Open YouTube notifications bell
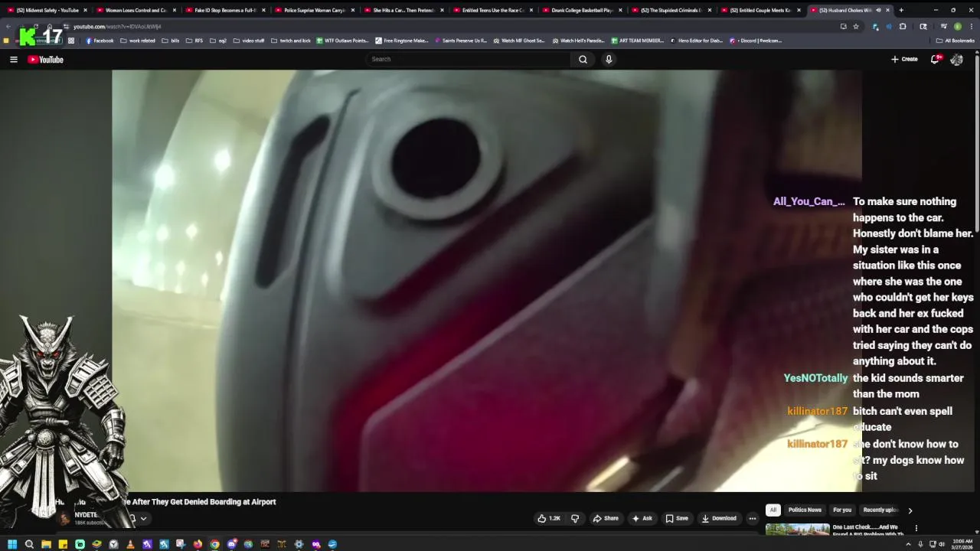This screenshot has height=551, width=980. (935, 59)
